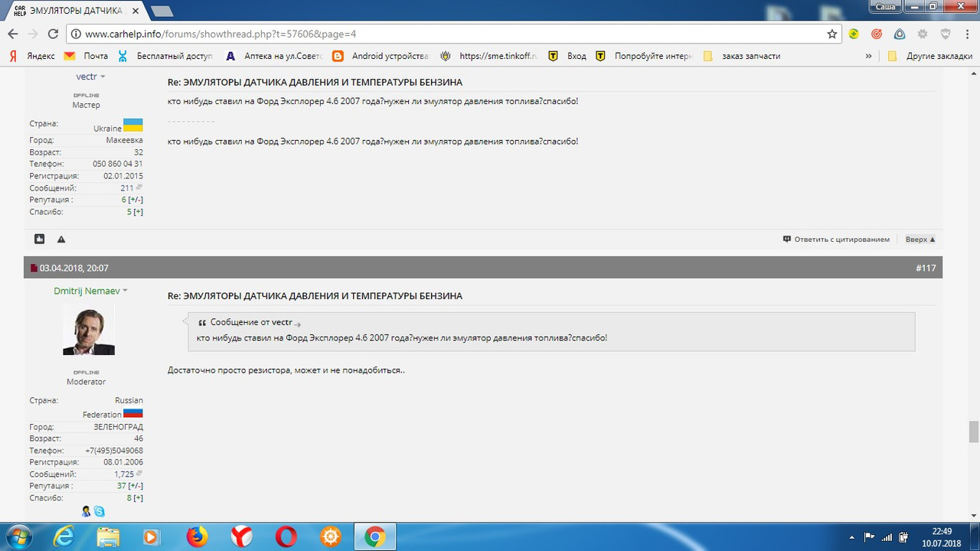This screenshot has height=551, width=980.
Task: Click the message count icon beside 1,725
Action: click(139, 474)
